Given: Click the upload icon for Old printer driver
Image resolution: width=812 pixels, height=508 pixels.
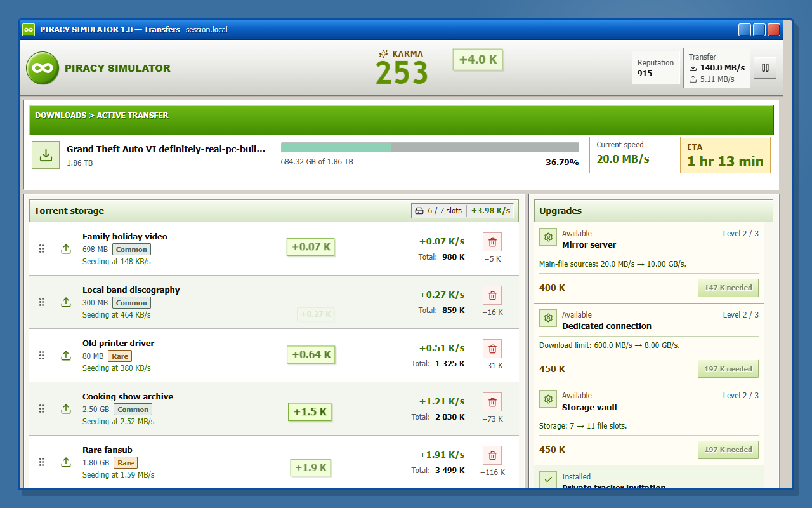Looking at the screenshot, I should (x=66, y=356).
